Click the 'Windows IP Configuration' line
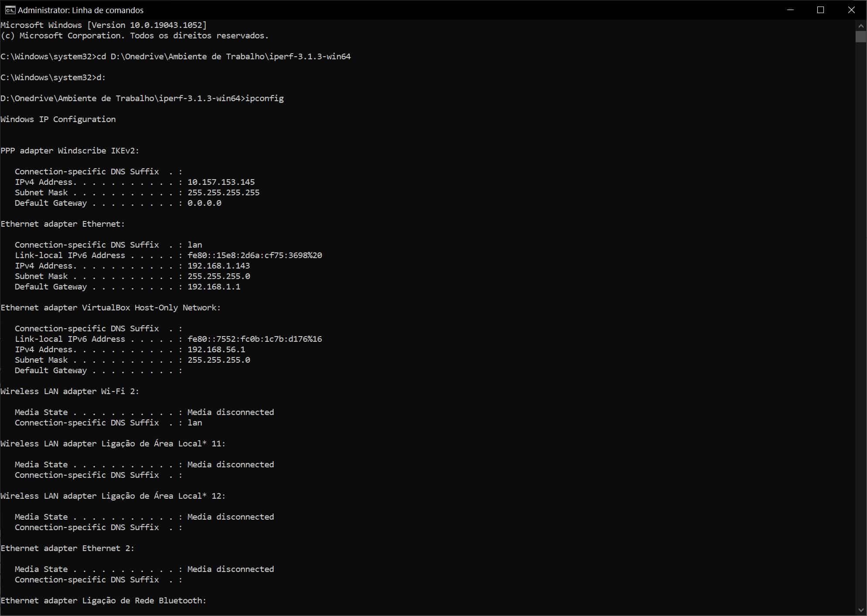The width and height of the screenshot is (867, 616). 58,119
